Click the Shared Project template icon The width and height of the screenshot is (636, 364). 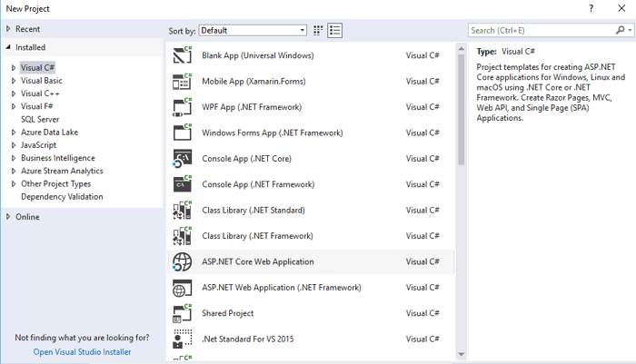pyautogui.click(x=181, y=314)
